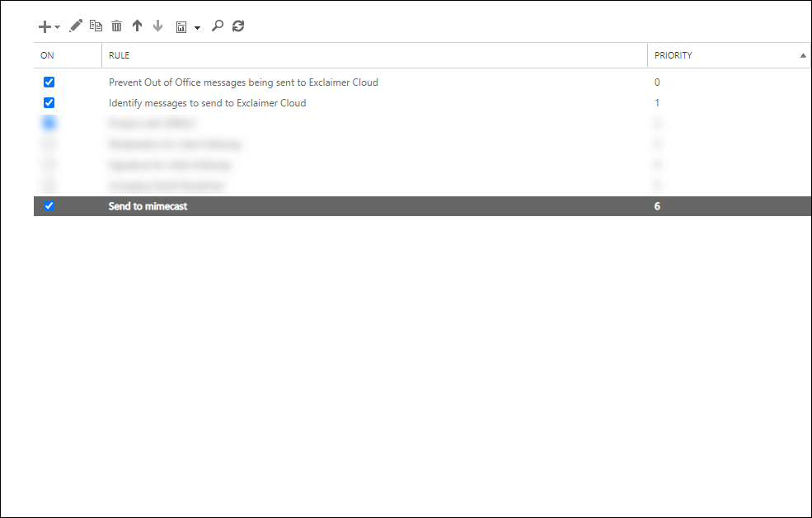
Task: Delete the selected rule with the trash icon
Action: click(x=117, y=26)
